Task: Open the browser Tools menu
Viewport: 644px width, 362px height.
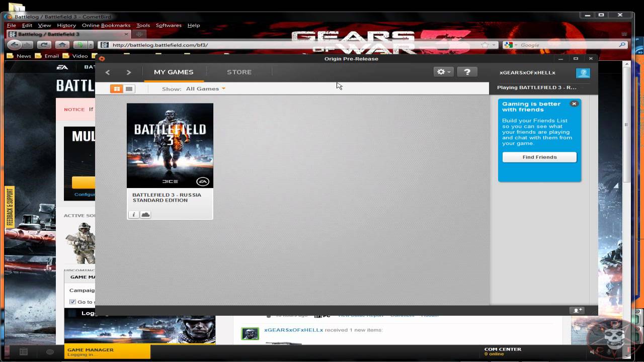Action: point(143,25)
